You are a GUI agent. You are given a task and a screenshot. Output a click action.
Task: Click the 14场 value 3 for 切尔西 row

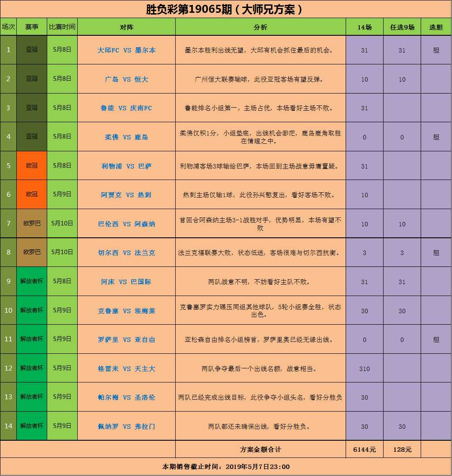(365, 253)
